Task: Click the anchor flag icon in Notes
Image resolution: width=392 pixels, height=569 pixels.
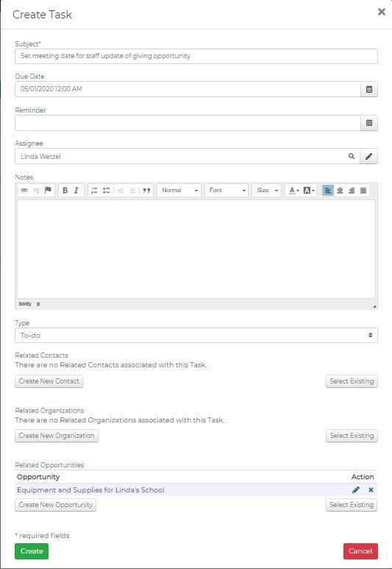Action: click(x=48, y=190)
